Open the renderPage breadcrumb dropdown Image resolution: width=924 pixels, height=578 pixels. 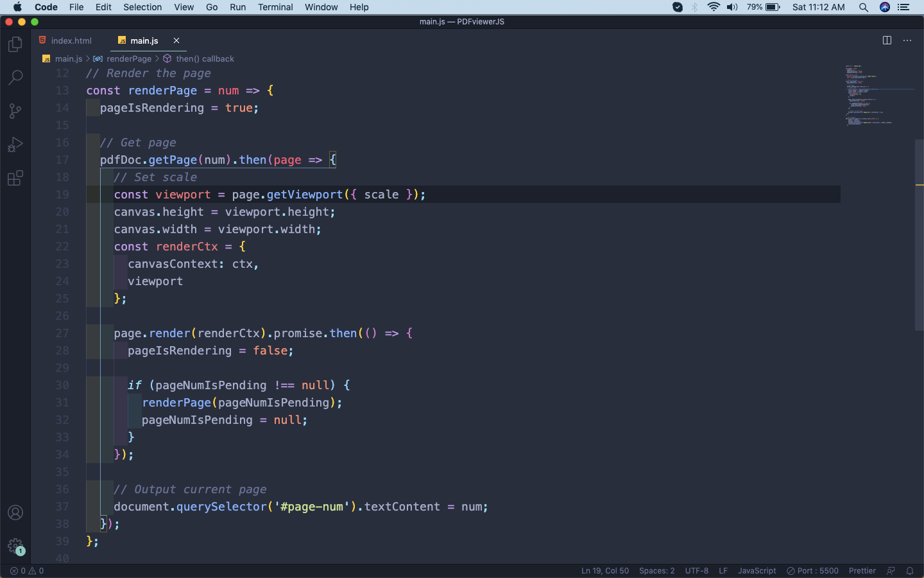point(128,58)
